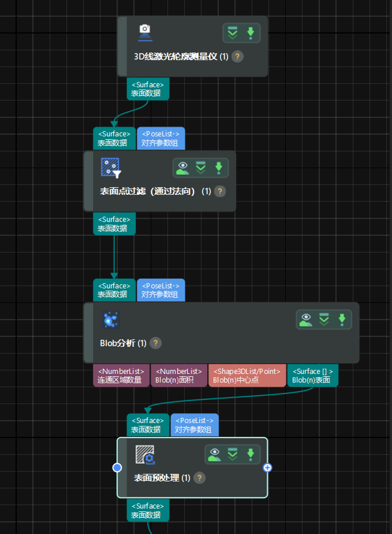
Task: Select 表面点过滤 input port 表面数据
Action: pyautogui.click(x=114, y=138)
